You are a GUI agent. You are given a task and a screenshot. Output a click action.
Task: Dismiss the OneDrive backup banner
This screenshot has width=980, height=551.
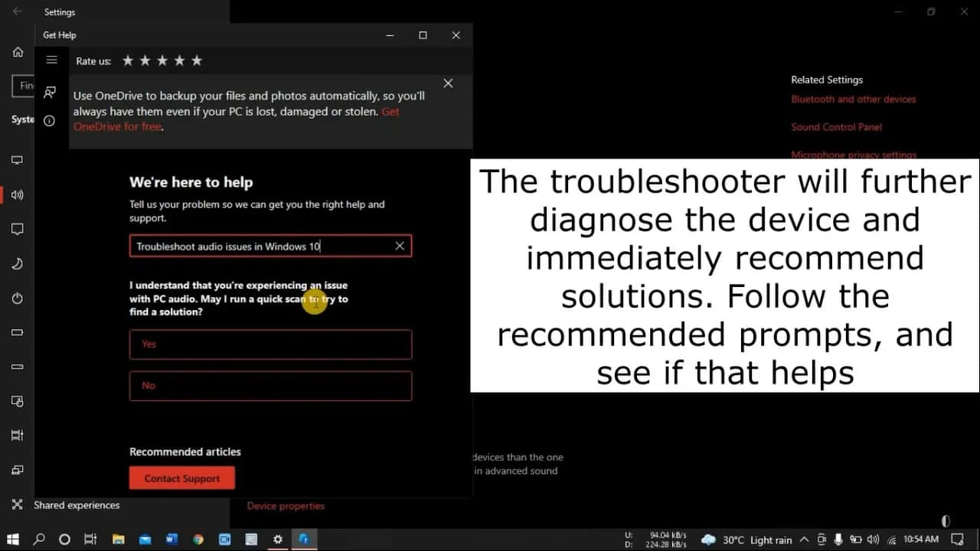coord(448,83)
